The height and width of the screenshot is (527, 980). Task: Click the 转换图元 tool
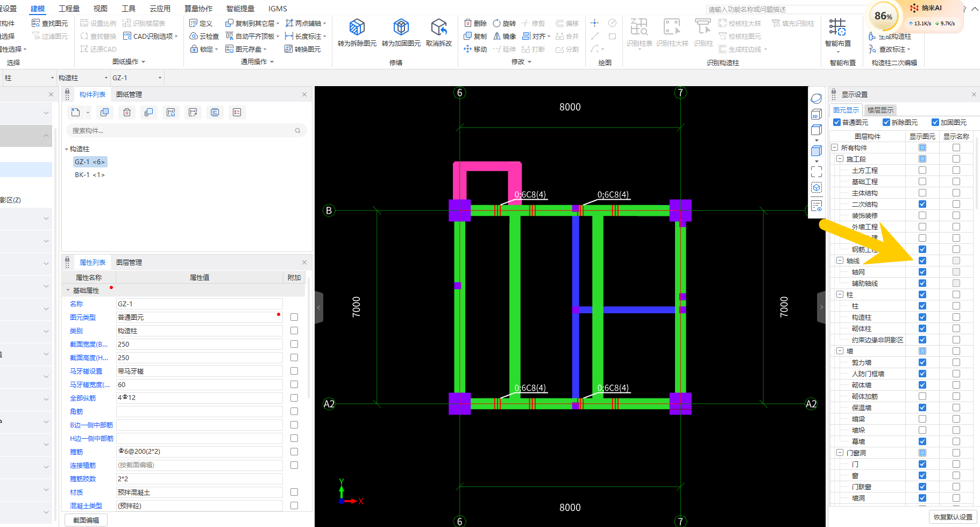303,49
